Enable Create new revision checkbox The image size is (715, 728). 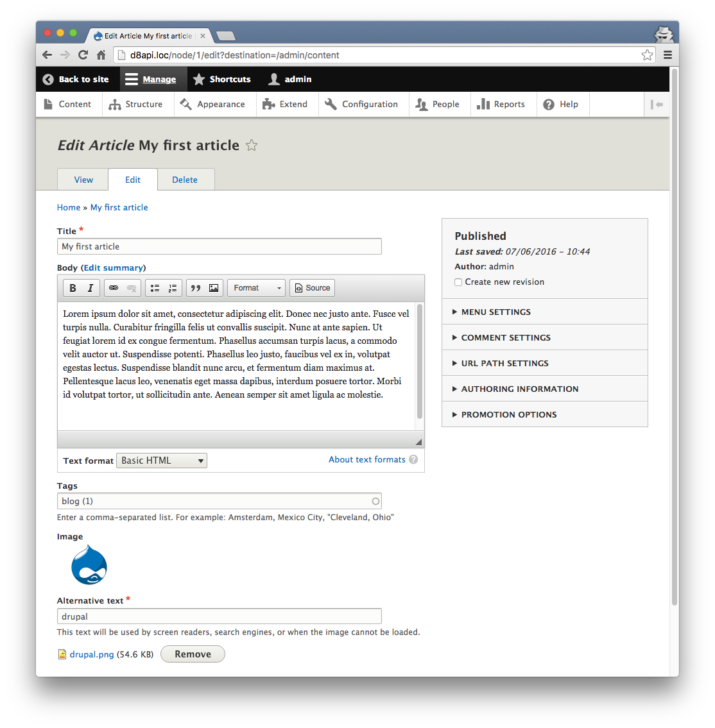pyautogui.click(x=458, y=282)
